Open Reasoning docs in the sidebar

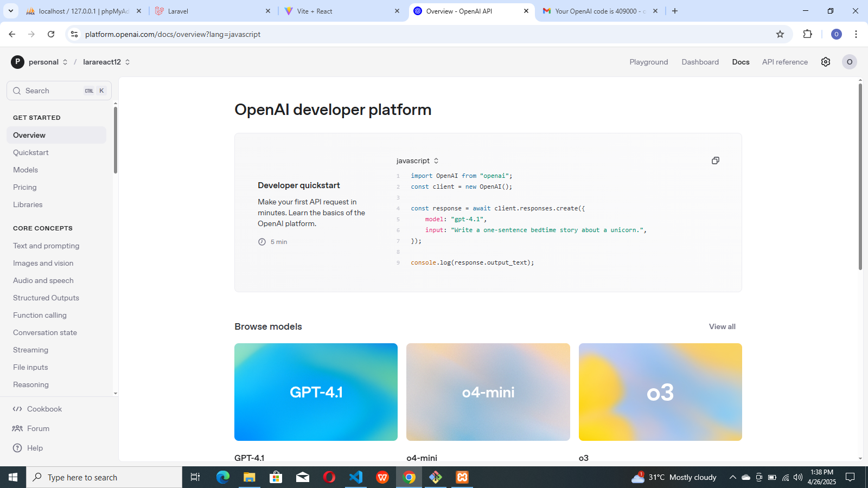56,384
